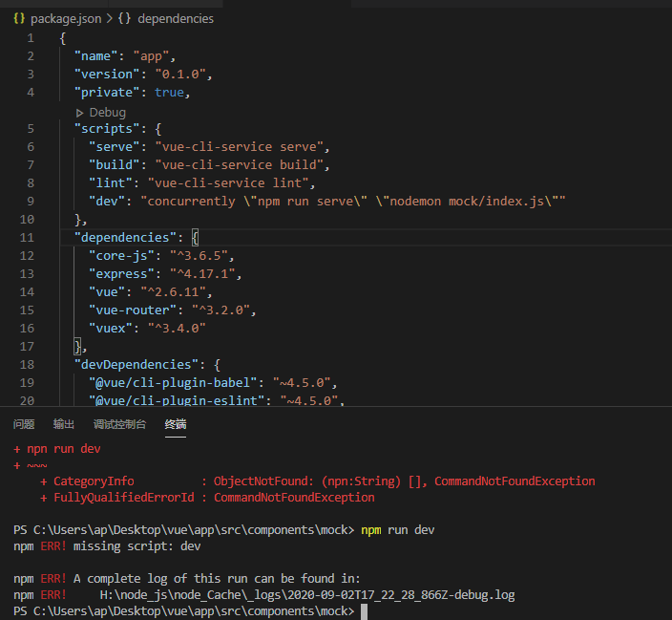Click the FullyQualifiedErrorId terminal line
Screen dimensions: 672x620
coord(207,498)
